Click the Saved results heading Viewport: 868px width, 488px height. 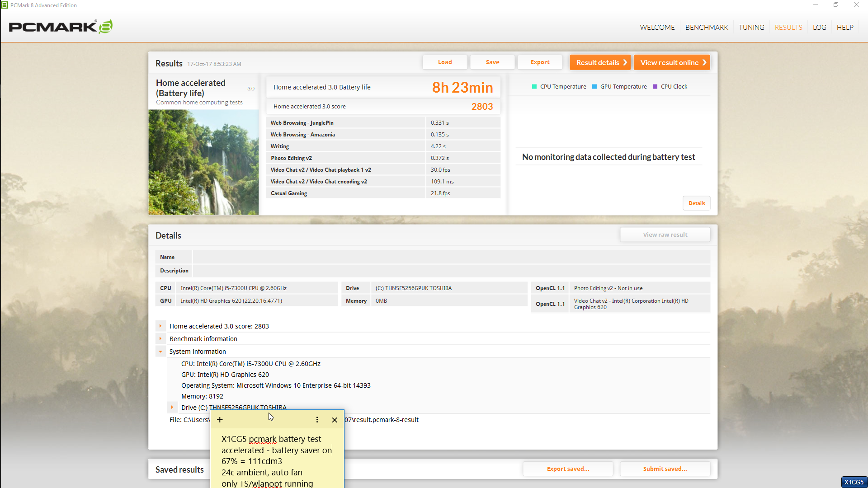(x=179, y=469)
